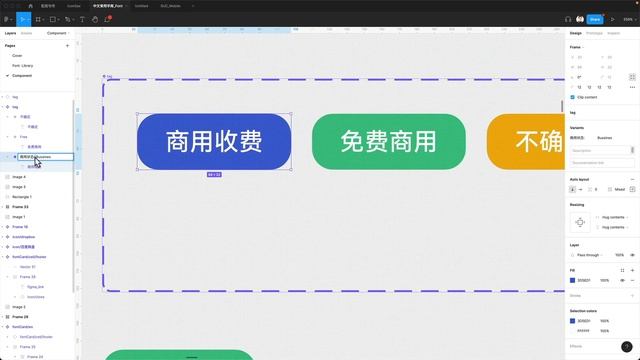Viewport: 640px width, 360px height.
Task: Collapse the Frame 35 layer under Vector 51
Action: pos(7,277)
